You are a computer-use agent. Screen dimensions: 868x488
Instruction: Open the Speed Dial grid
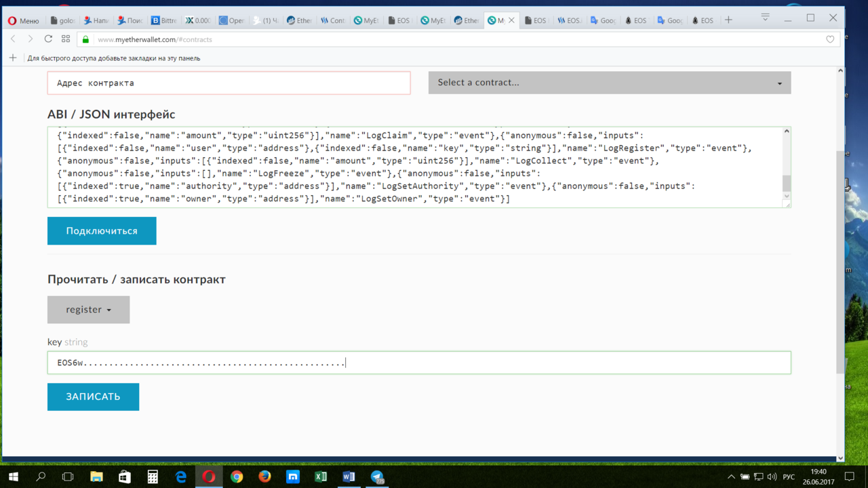coord(66,39)
